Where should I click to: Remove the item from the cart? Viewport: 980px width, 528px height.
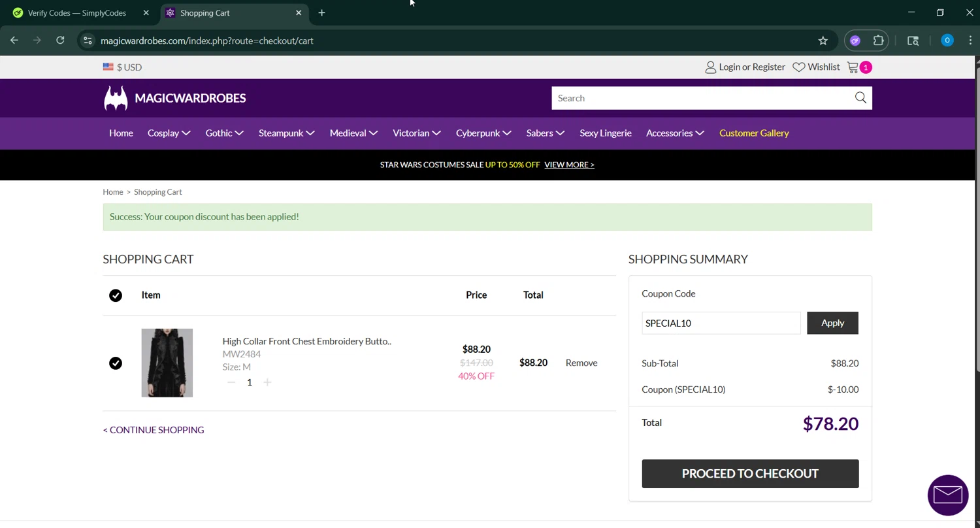(581, 363)
